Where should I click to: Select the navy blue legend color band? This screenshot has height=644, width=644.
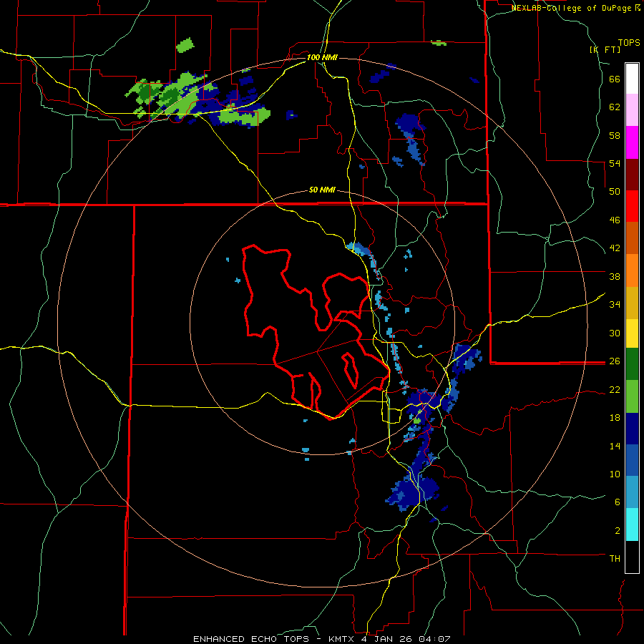point(632,429)
